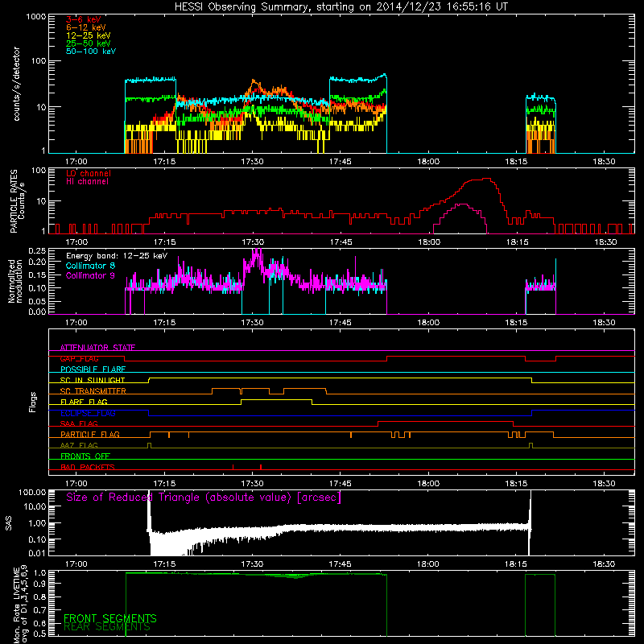Click the Mon. Rate LIVETIME axis label
644x644 pixels.
point(20,605)
